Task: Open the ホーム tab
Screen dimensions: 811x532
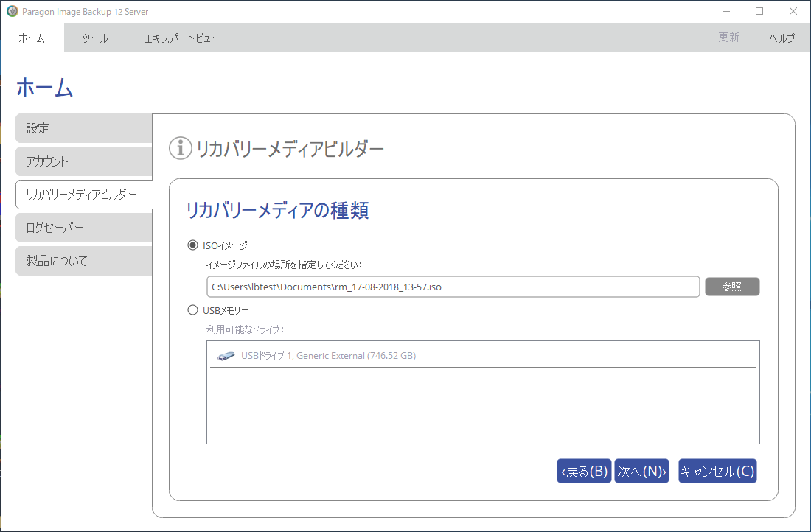Action: tap(32, 38)
